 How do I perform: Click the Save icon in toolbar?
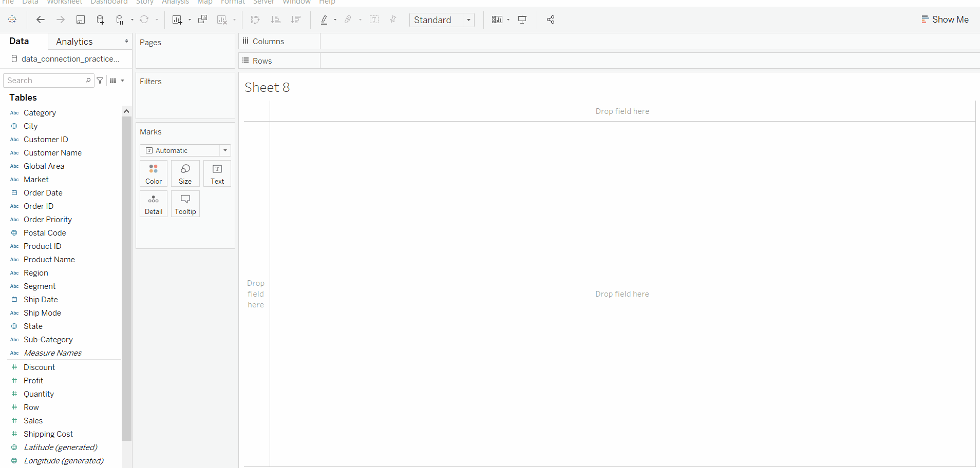point(81,19)
